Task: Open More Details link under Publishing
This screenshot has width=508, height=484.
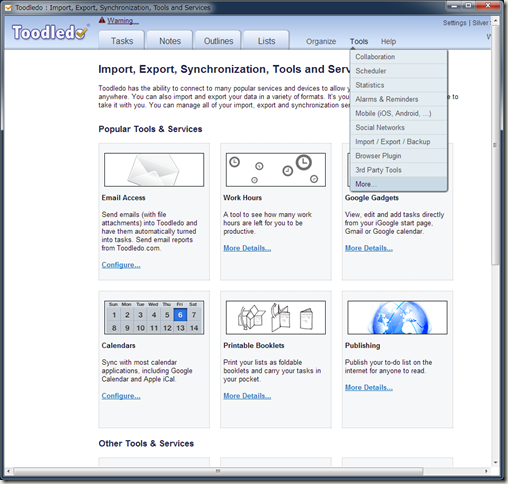Action: click(369, 388)
